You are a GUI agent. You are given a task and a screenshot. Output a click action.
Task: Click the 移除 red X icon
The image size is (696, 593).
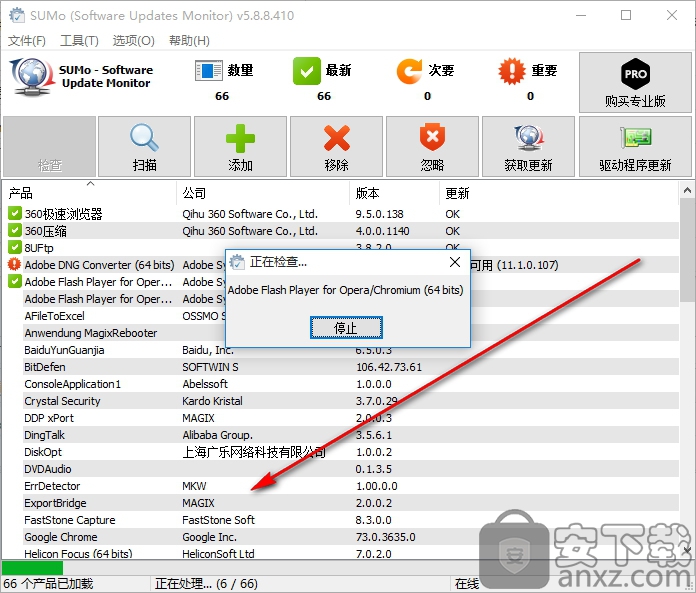tap(336, 138)
